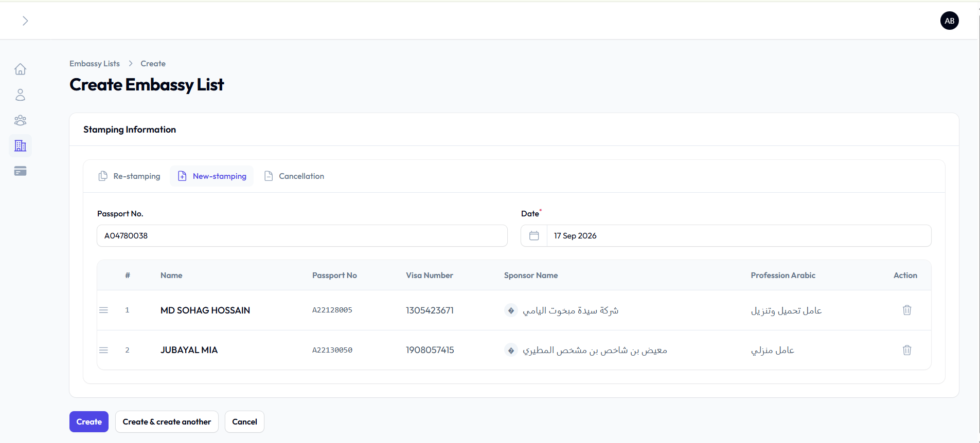Click visa number 1305423671

pyautogui.click(x=430, y=310)
